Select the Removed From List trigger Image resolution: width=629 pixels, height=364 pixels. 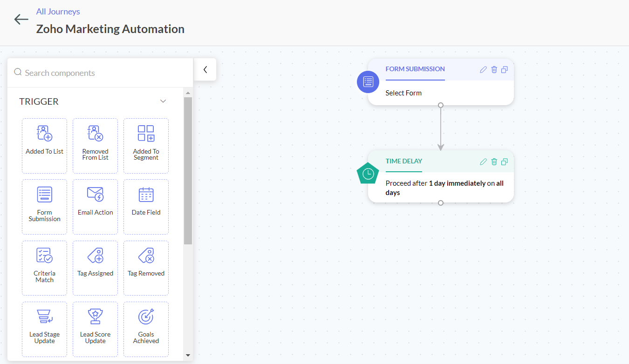(95, 145)
